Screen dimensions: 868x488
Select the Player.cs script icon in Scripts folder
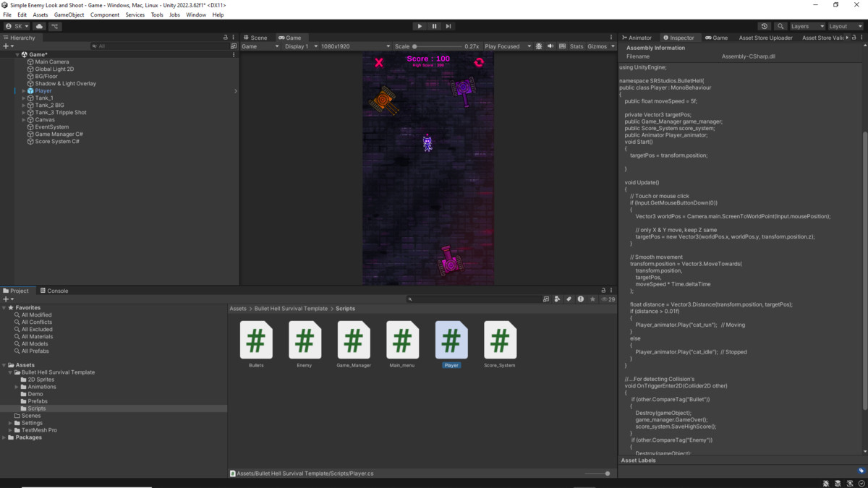click(451, 341)
